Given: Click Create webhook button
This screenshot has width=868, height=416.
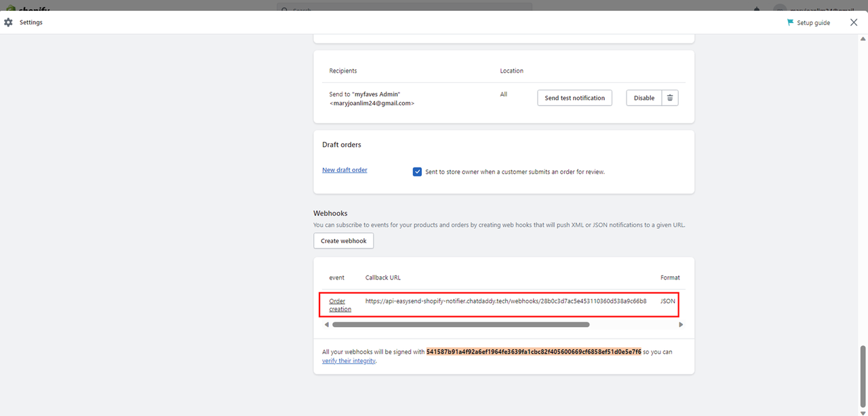Looking at the screenshot, I should [x=344, y=241].
